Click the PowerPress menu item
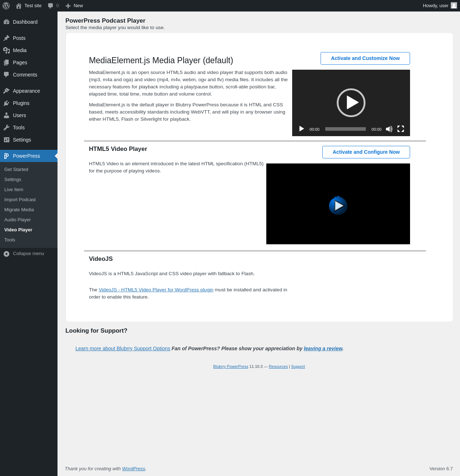Screen dimensions: 460x476 pyautogui.click(x=29, y=156)
